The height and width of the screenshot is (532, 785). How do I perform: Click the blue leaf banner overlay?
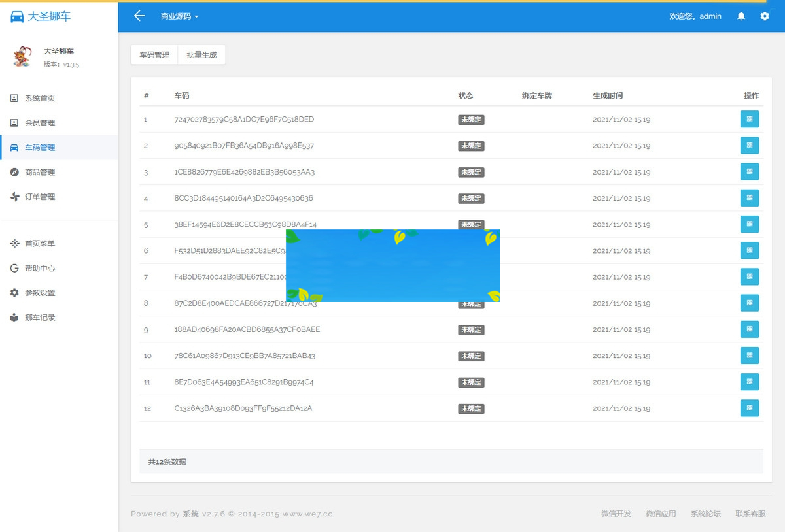[392, 265]
